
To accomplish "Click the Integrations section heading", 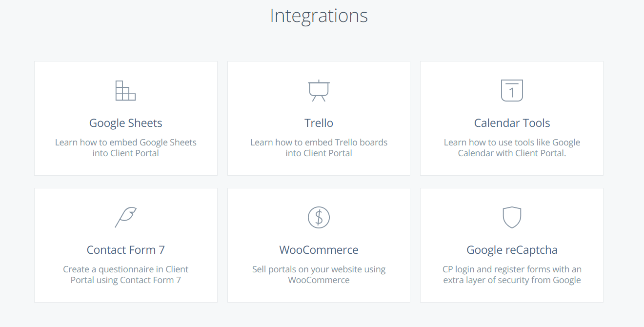I will click(x=319, y=16).
